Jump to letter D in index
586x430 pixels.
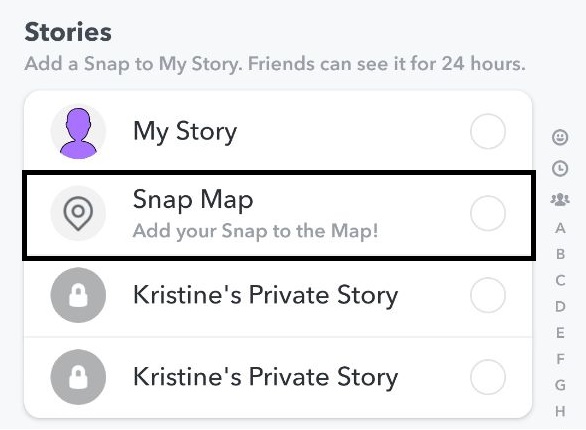coord(560,306)
